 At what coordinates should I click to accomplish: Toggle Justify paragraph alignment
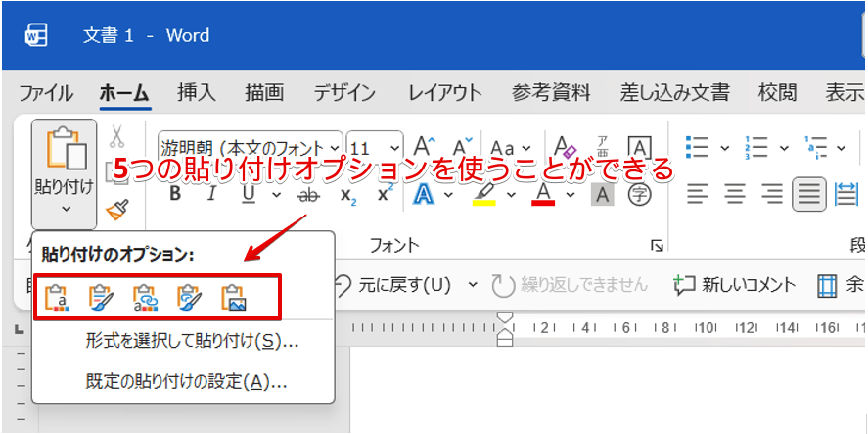[809, 195]
